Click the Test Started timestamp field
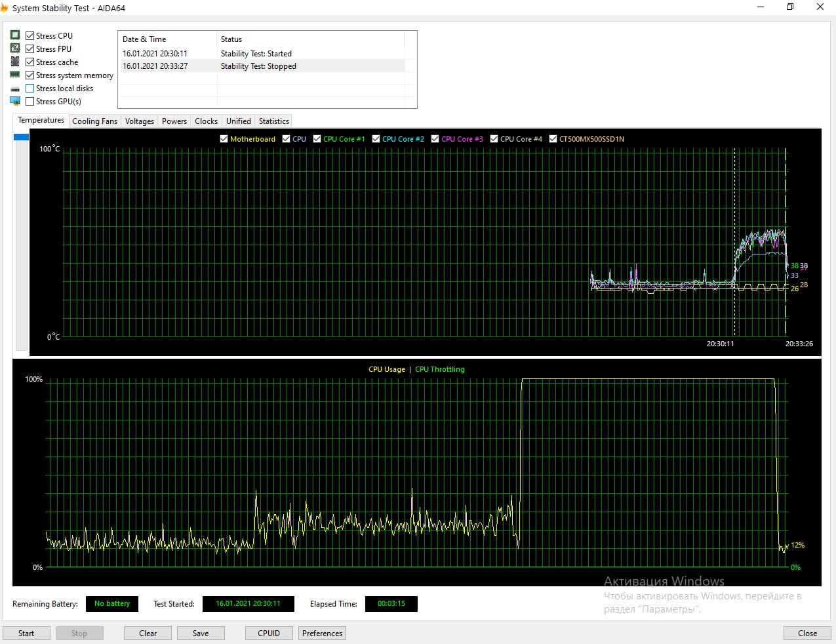Viewport: 836px width, 644px height. point(248,603)
